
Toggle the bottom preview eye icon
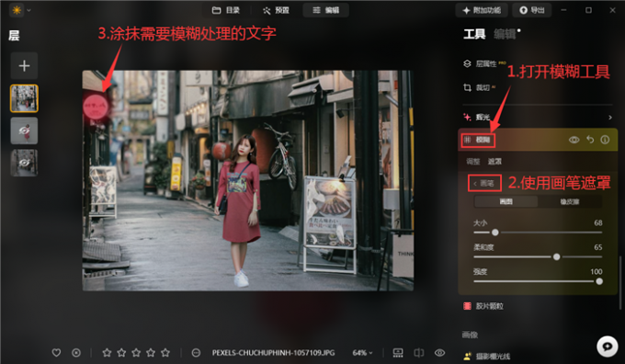click(439, 353)
